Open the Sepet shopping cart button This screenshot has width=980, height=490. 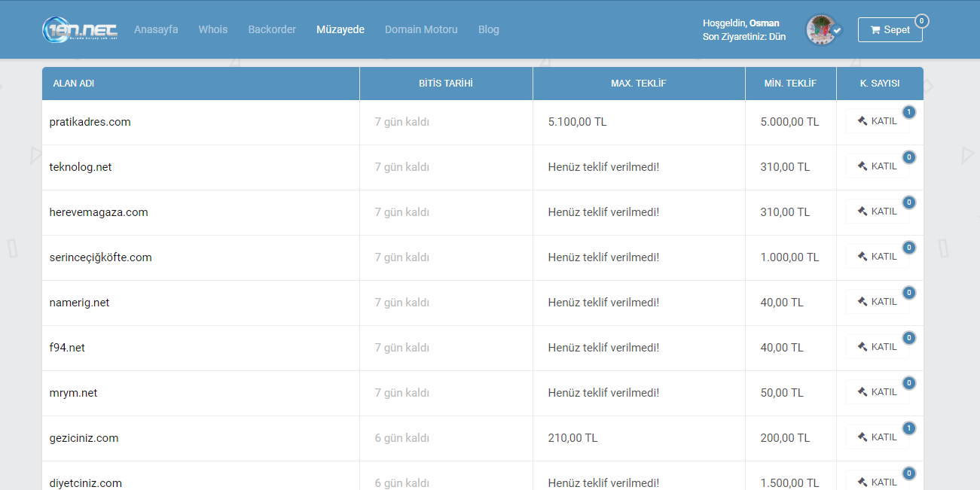point(890,30)
